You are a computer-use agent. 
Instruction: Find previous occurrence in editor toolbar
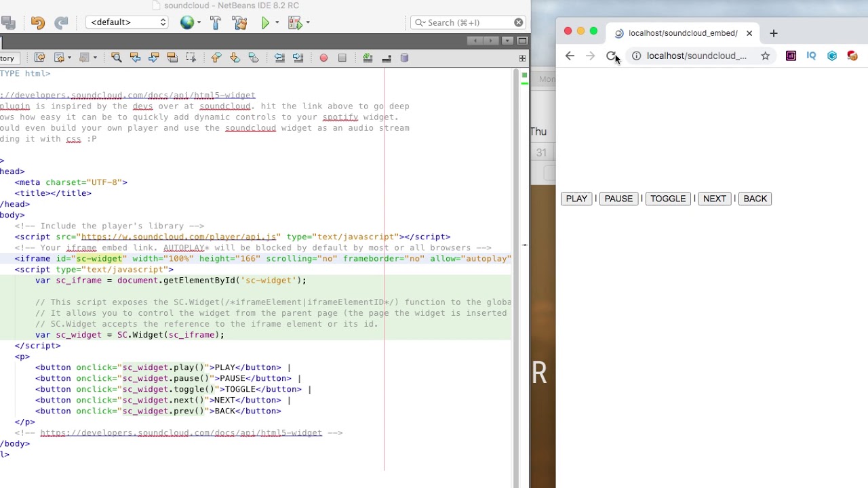pyautogui.click(x=135, y=58)
